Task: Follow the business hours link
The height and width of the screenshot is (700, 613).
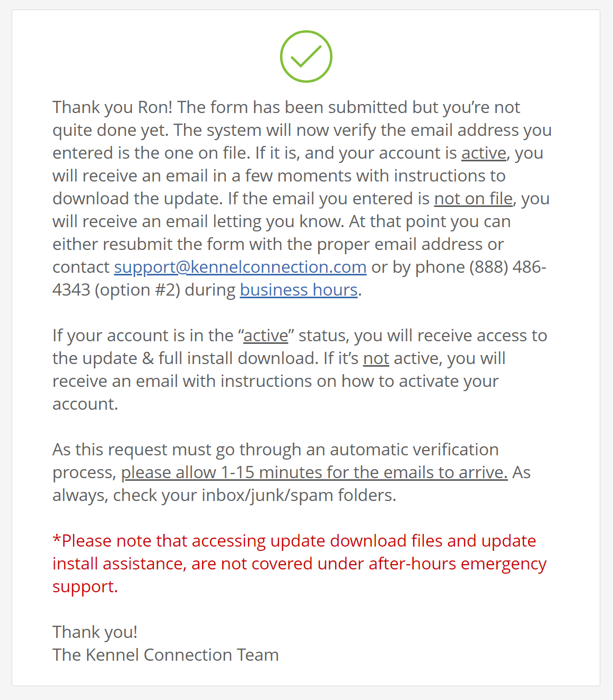Action: pos(299,290)
